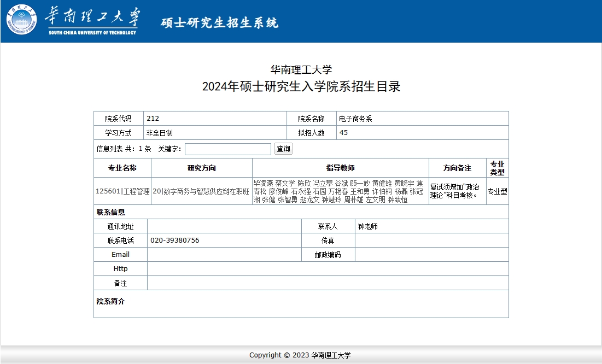The image size is (602, 364).
Task: Click the planned enrollment value 45
Action: point(343,133)
